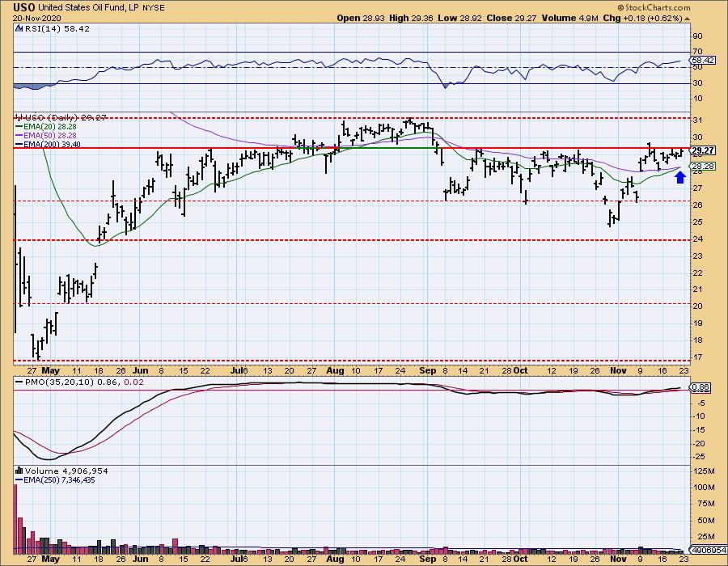Image resolution: width=728 pixels, height=566 pixels.
Task: Click the High 29.36 value
Action: (411, 18)
